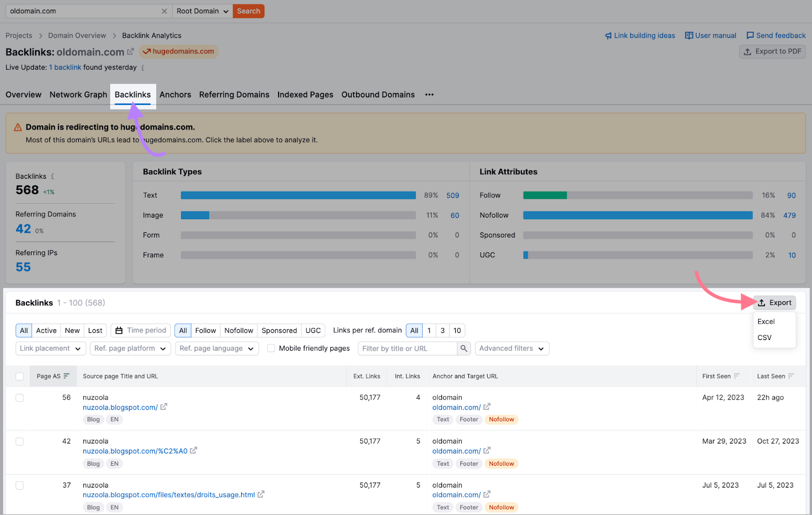Click the Link building ideas icon
Viewport: 812px width, 515px height.
pos(609,36)
